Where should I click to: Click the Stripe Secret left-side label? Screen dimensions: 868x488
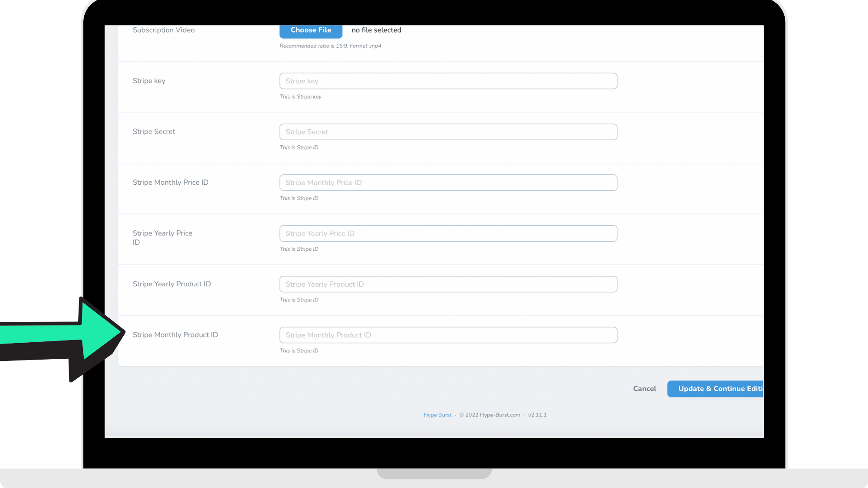154,131
